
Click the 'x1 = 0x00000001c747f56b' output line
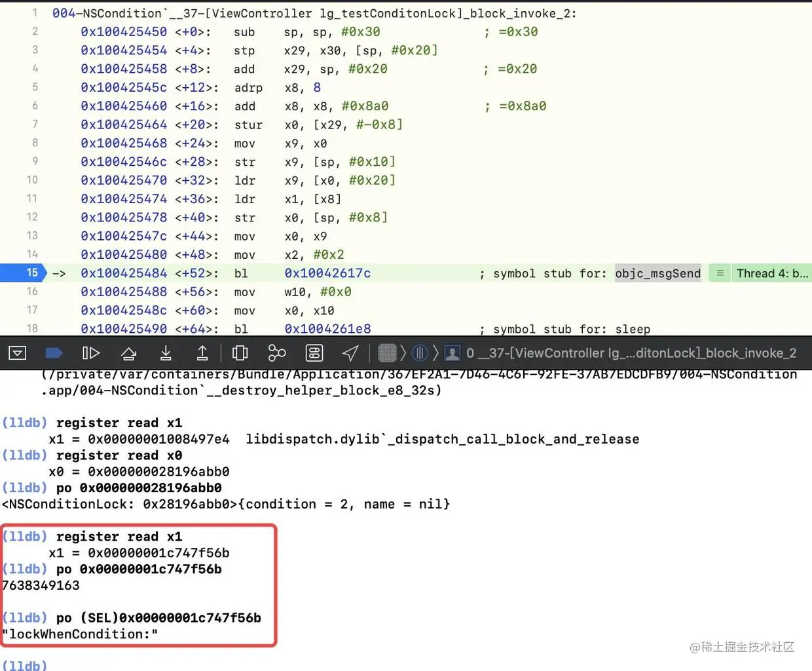coord(139,552)
